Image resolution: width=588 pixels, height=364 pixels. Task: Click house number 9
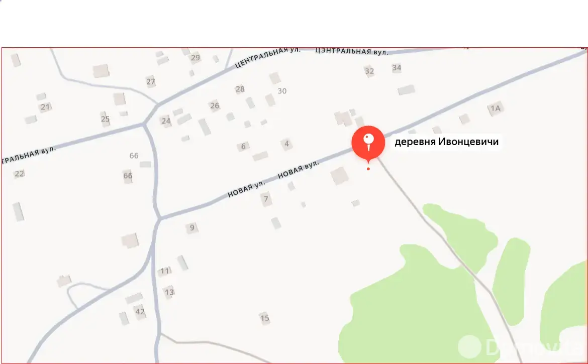192,227
